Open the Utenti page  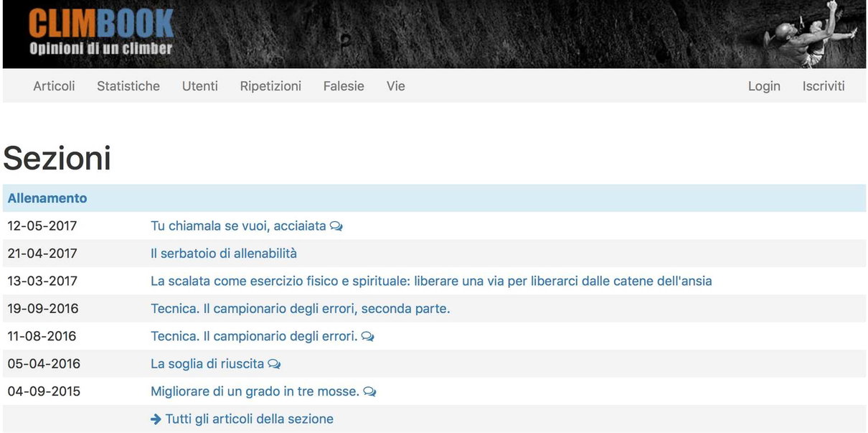(x=200, y=86)
